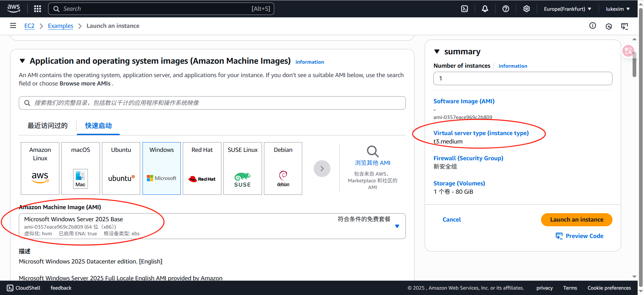Open the privacy footer link
Viewport: 644px width, 295px height.
pyautogui.click(x=545, y=288)
